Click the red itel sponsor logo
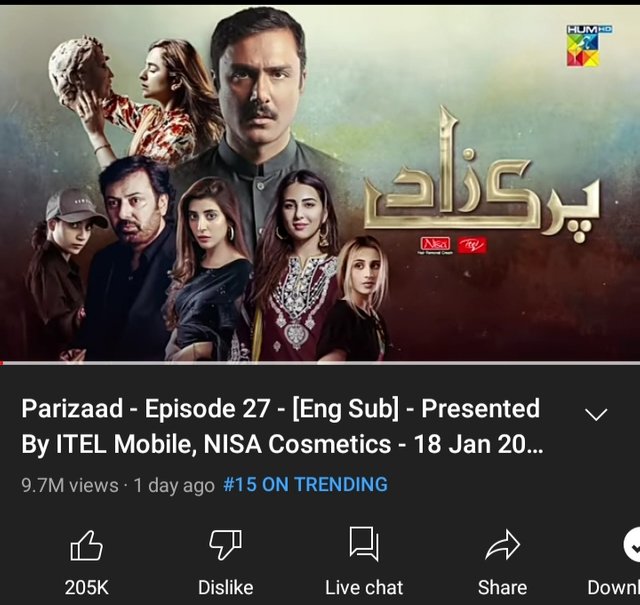This screenshot has height=605, width=640. (x=472, y=245)
